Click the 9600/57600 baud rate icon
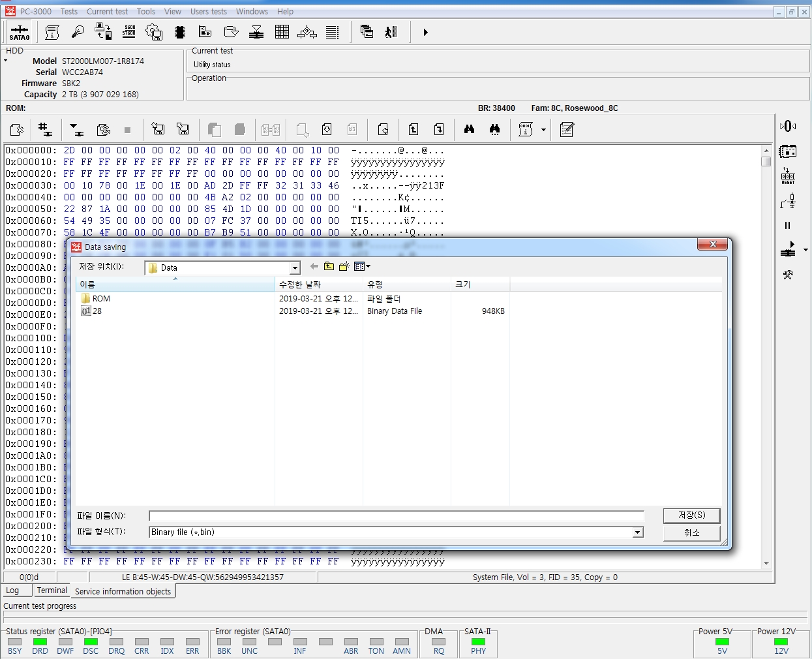Image resolution: width=812 pixels, height=659 pixels. point(129,32)
